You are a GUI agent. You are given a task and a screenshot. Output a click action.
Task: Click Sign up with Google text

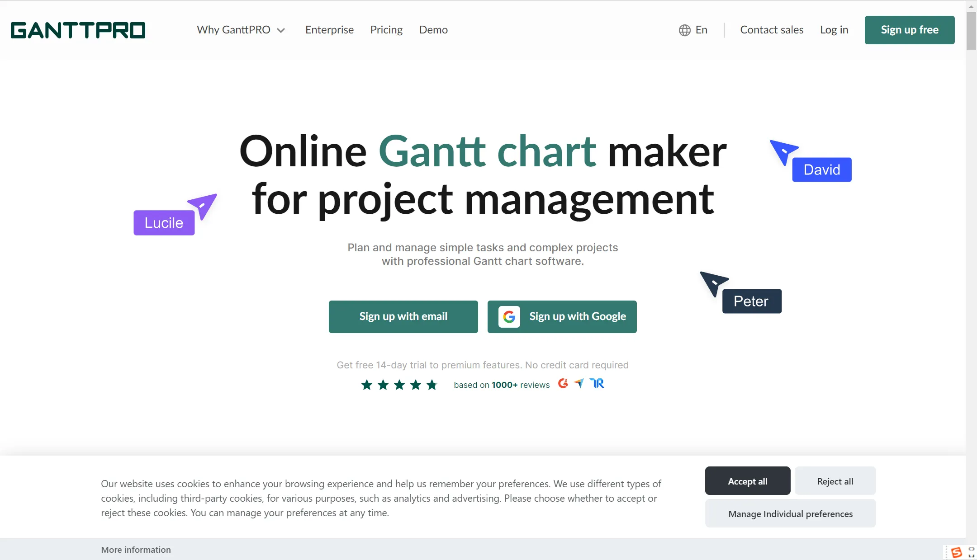tap(578, 316)
